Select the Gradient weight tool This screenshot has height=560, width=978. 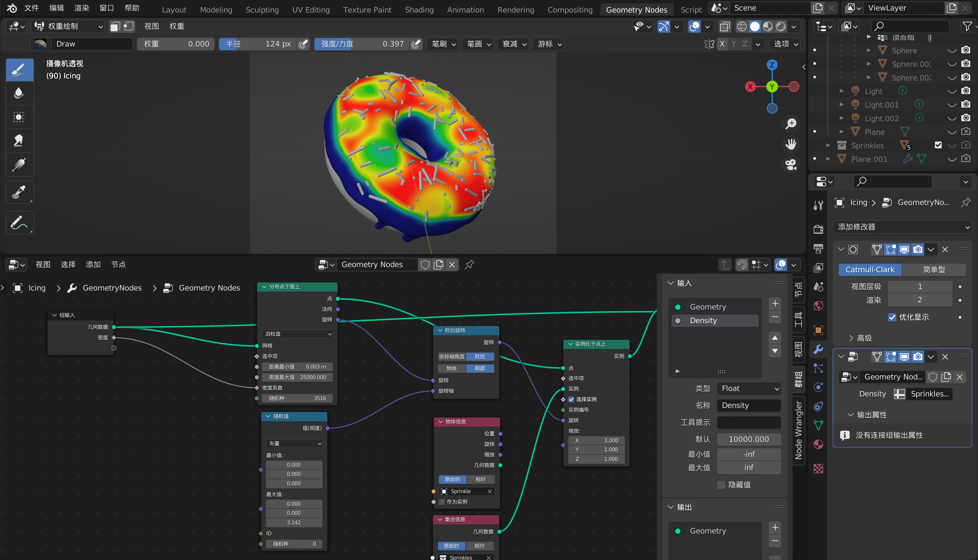click(19, 165)
